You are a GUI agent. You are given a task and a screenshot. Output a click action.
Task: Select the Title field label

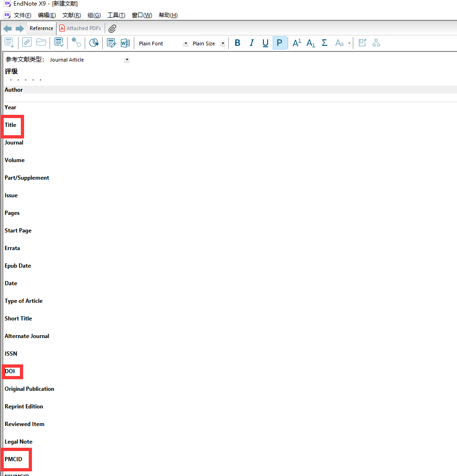10,125
